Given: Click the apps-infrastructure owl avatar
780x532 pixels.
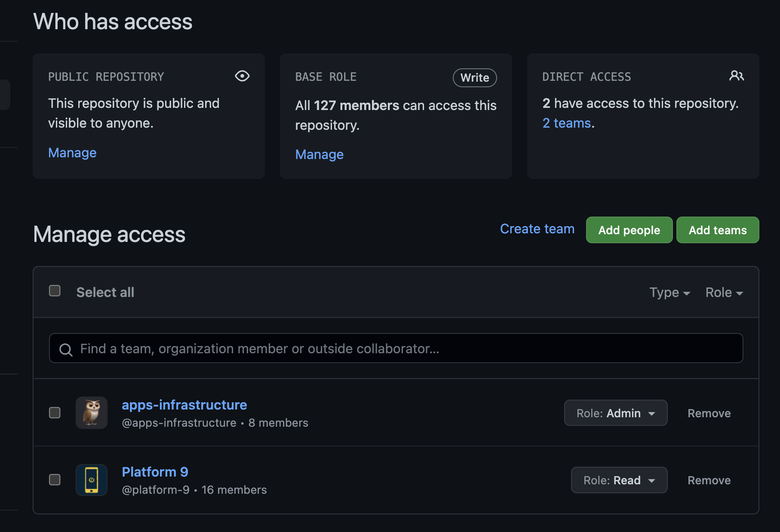Looking at the screenshot, I should pos(92,413).
